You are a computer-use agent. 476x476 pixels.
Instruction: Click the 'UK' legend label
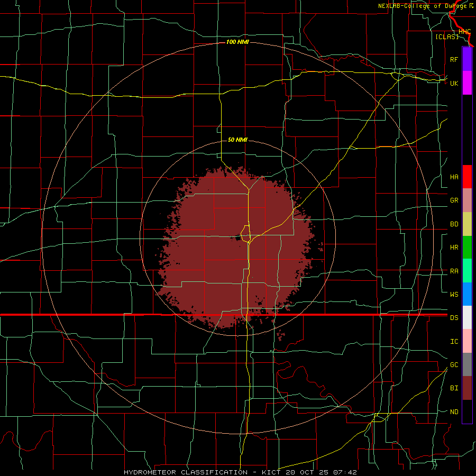(x=454, y=83)
